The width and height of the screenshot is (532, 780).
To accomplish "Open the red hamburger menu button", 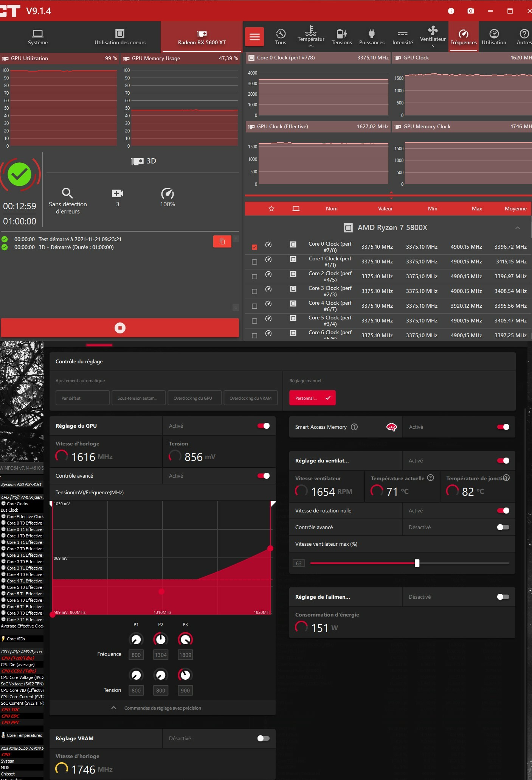I will tap(254, 37).
